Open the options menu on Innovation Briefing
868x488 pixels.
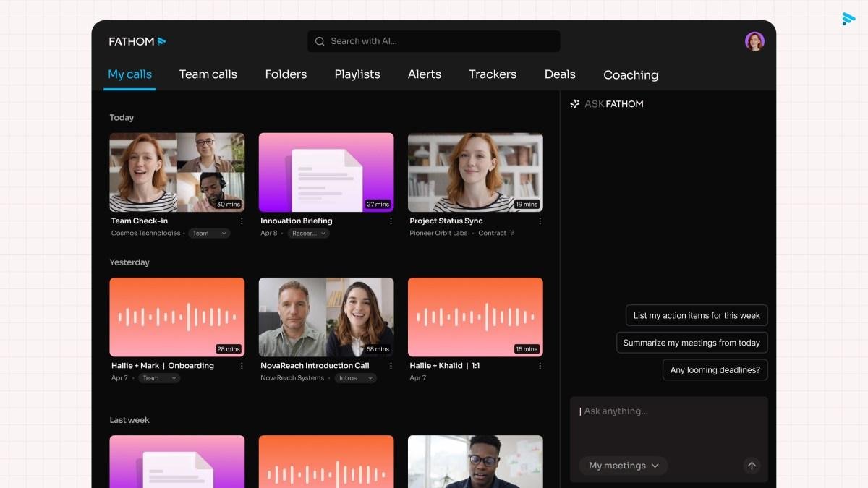pos(391,221)
